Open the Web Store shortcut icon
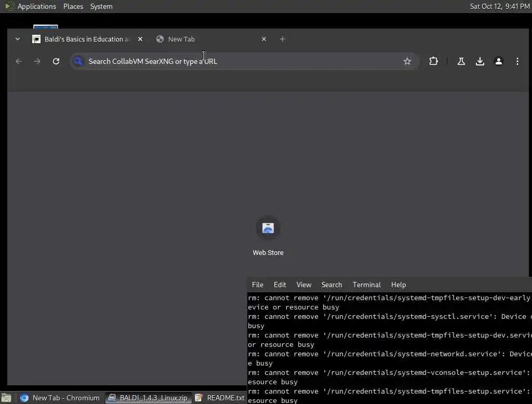This screenshot has height=404, width=532. tap(268, 228)
